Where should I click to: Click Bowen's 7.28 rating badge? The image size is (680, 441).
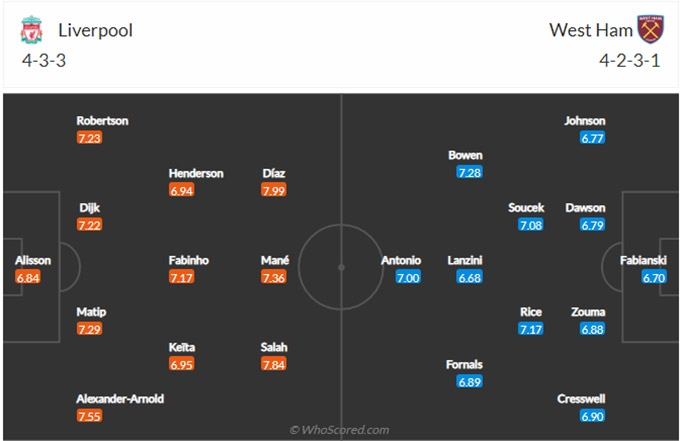point(469,173)
